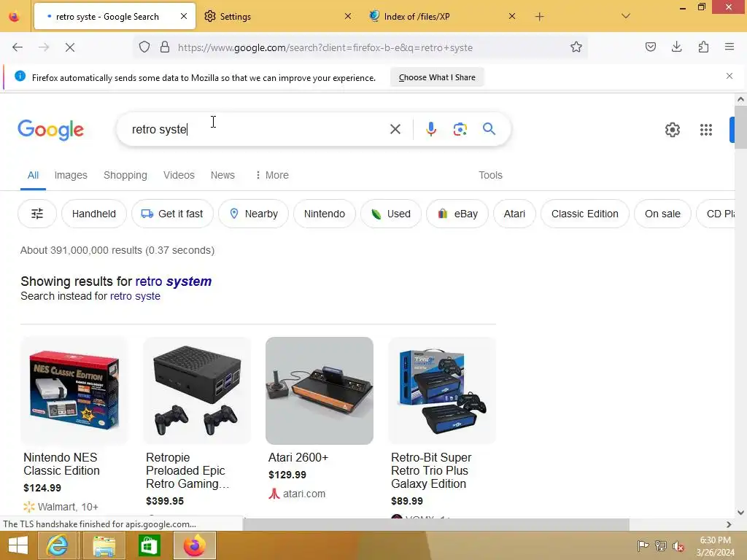
Task: Click Choose What I Share button
Action: tap(437, 77)
